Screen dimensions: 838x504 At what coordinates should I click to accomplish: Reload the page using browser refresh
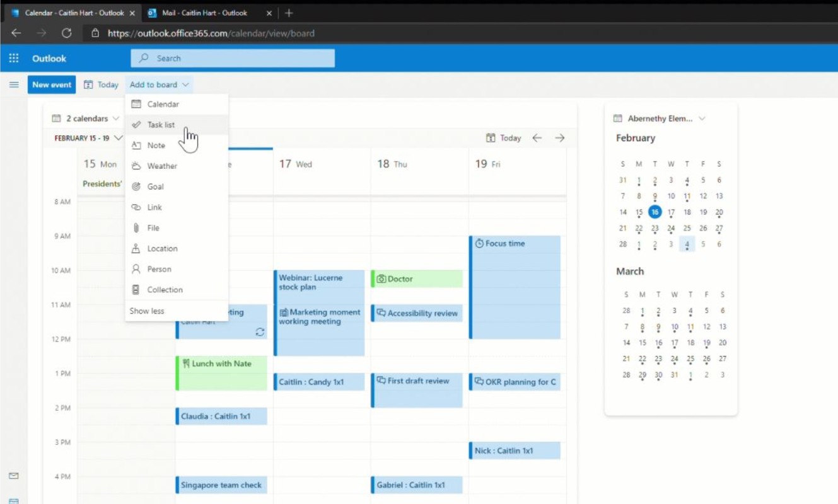click(66, 33)
